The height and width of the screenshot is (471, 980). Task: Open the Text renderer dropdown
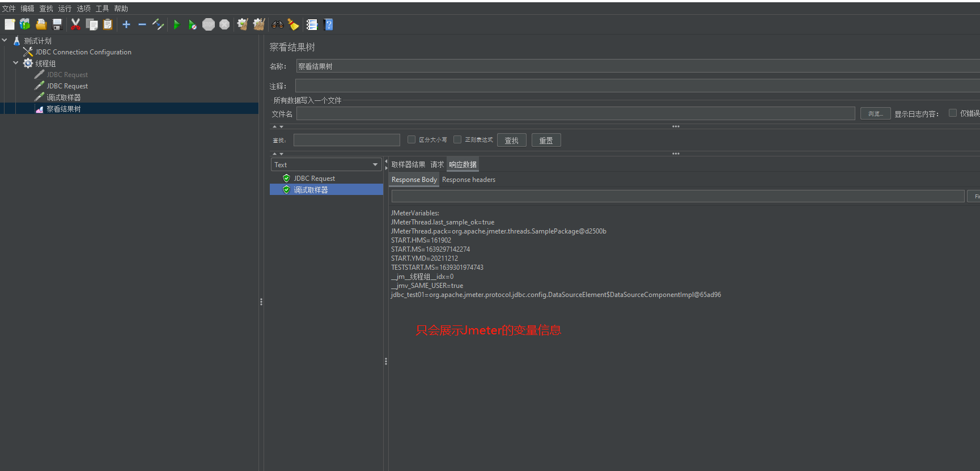[326, 164]
